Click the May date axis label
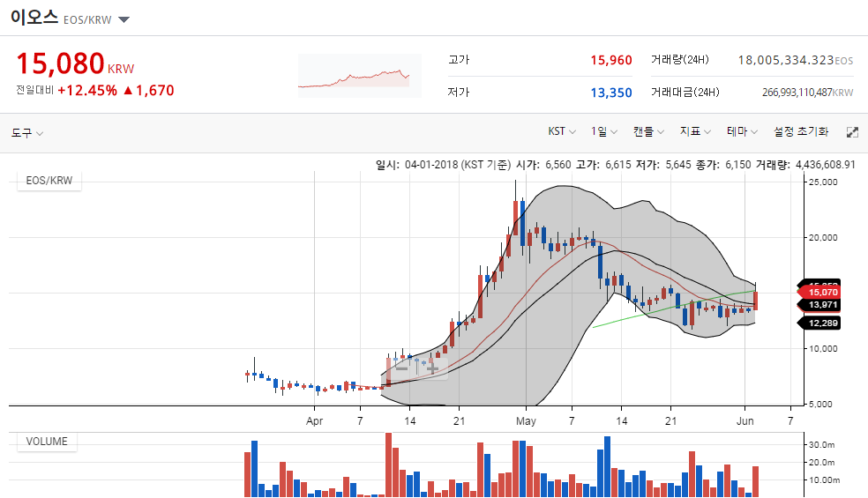868x498 pixels. [526, 421]
